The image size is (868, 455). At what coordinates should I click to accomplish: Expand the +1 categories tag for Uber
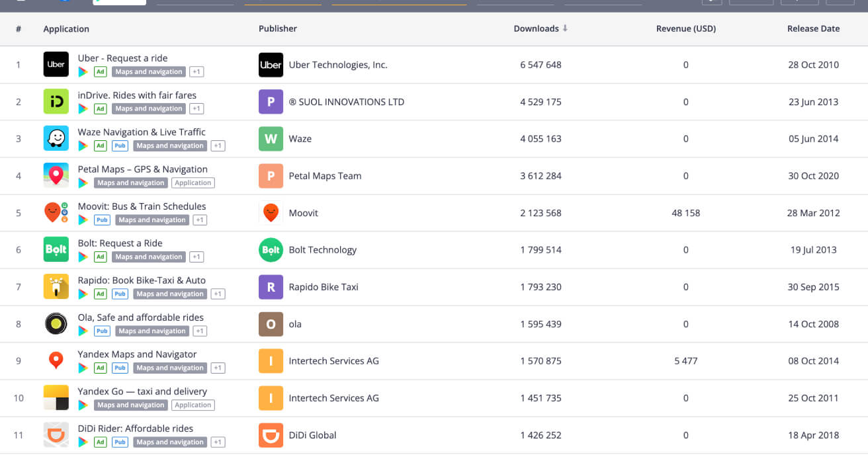coord(196,72)
